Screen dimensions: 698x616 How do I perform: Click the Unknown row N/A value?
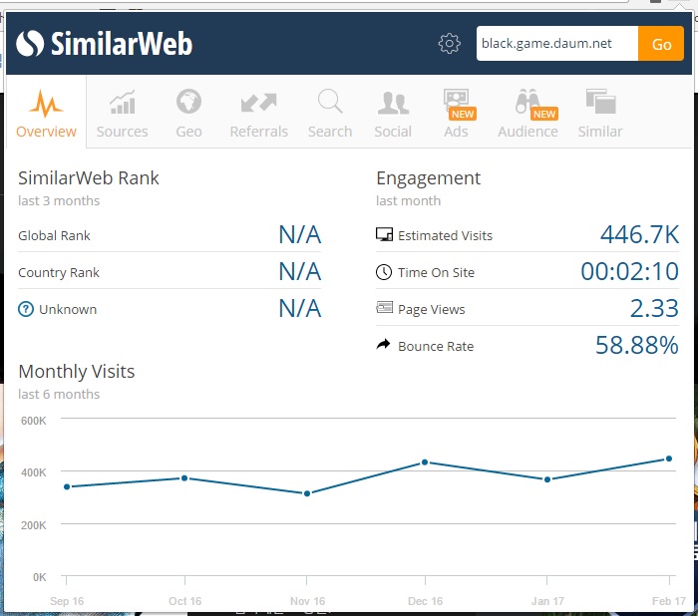tap(299, 308)
